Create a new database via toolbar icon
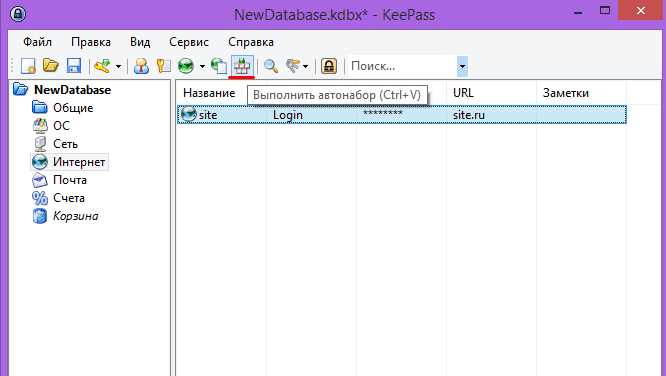Screen dimensions: 666x376 (28, 66)
